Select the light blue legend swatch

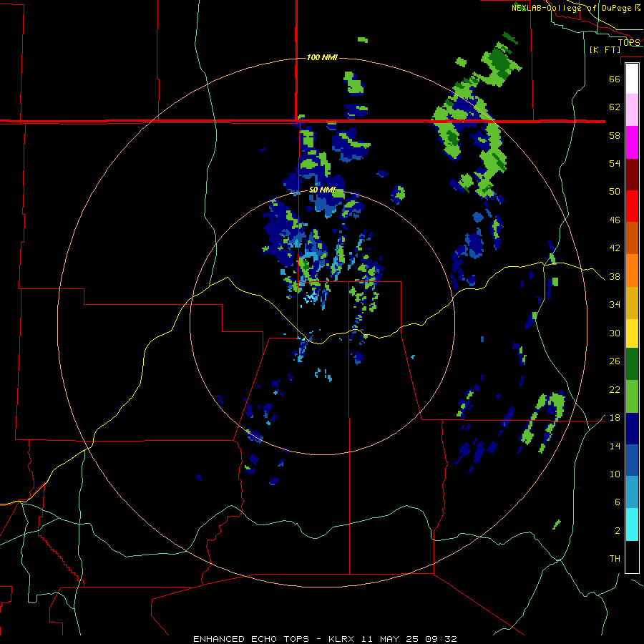click(x=632, y=492)
